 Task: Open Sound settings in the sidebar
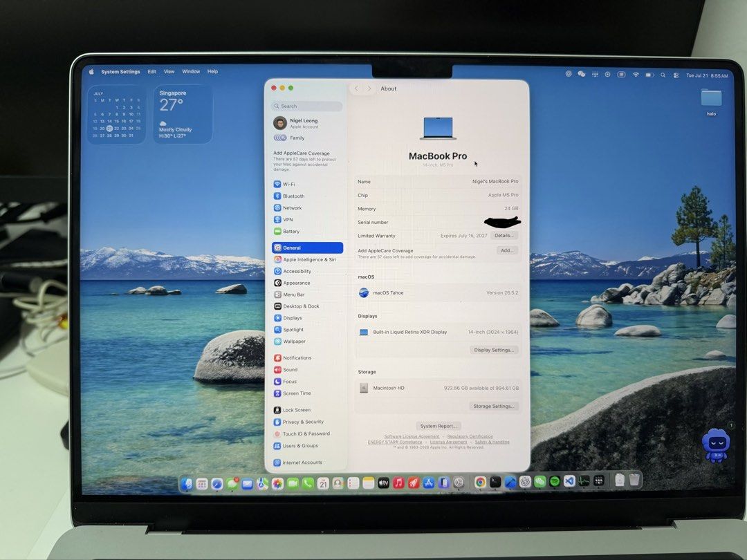pyautogui.click(x=286, y=370)
